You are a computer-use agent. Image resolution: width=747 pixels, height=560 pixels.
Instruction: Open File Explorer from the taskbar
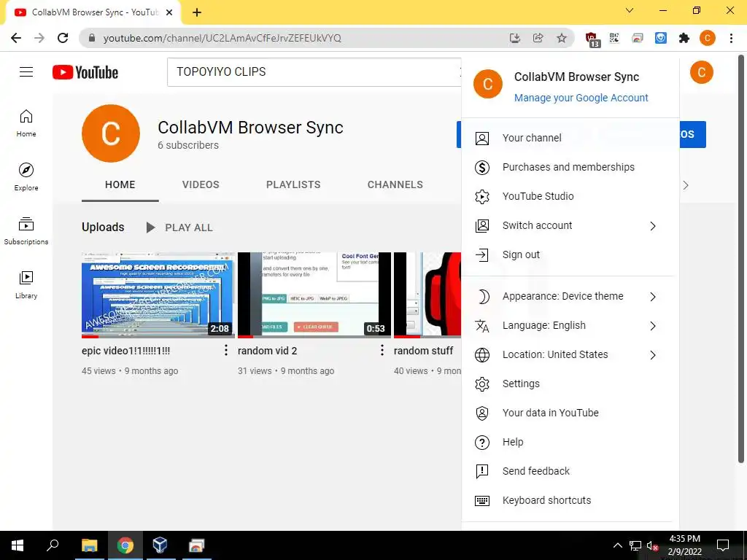[90, 545]
